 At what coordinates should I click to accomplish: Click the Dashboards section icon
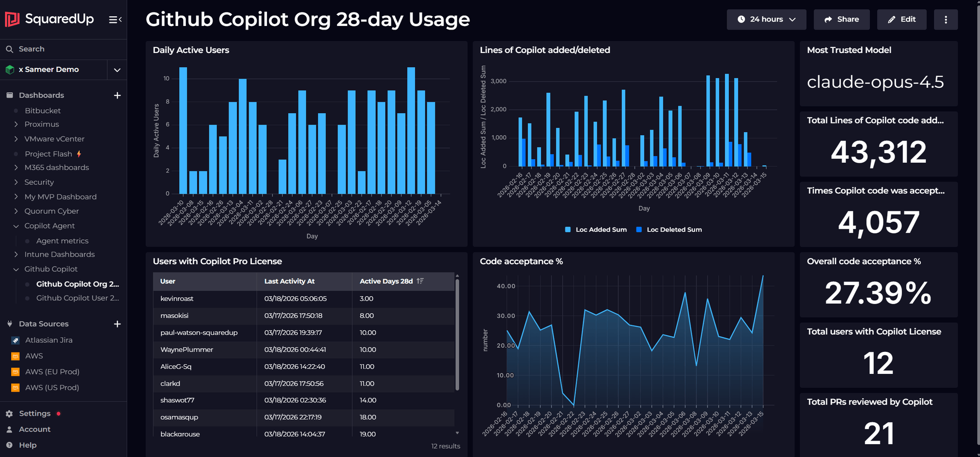[x=9, y=95]
